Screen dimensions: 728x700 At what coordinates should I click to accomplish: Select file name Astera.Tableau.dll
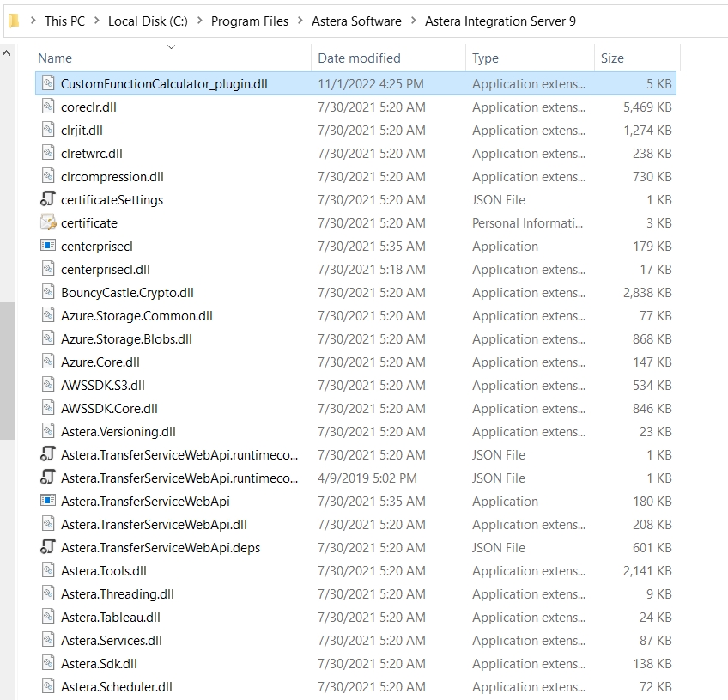click(111, 618)
